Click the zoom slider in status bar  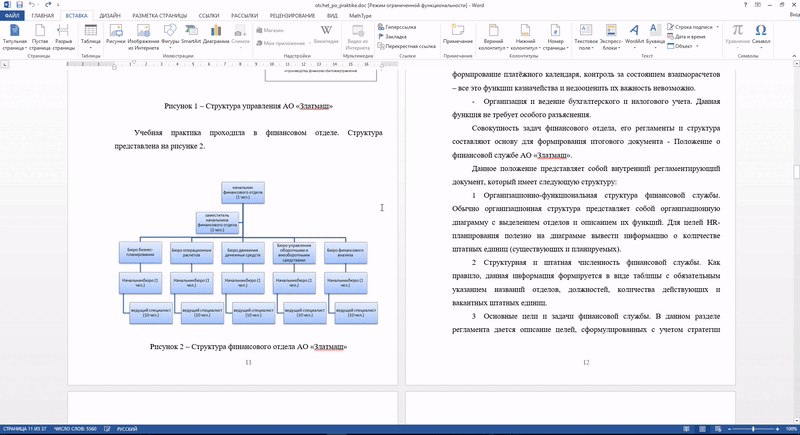pyautogui.click(x=753, y=429)
